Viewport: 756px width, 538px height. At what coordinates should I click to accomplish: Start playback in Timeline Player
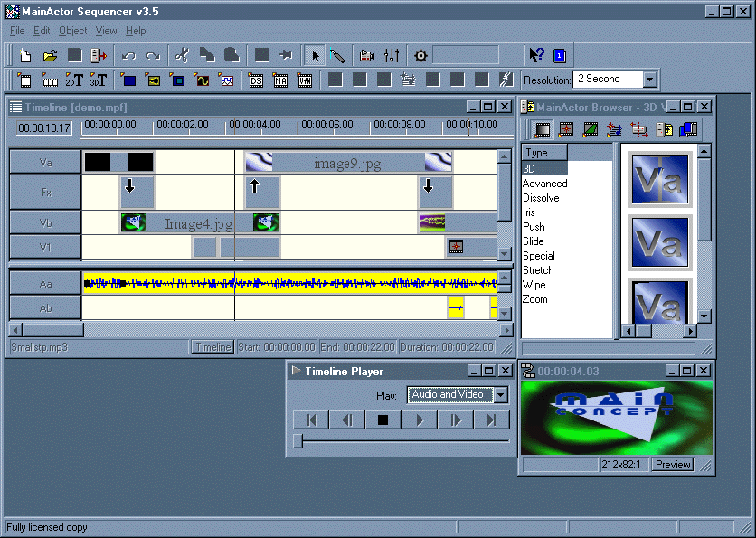[419, 420]
